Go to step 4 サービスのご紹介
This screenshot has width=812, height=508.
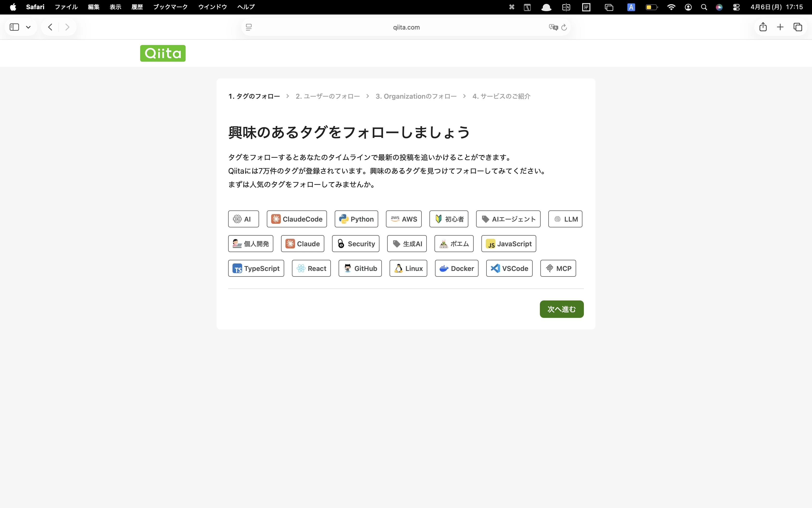501,97
